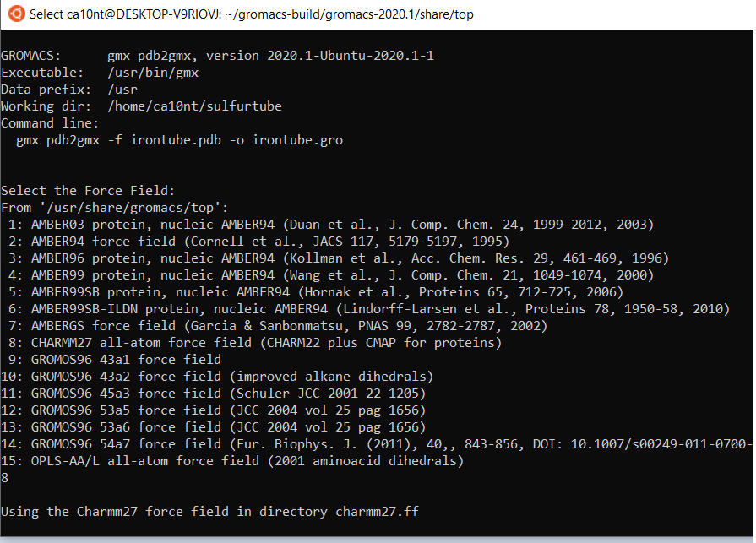This screenshot has width=756, height=543.
Task: Click option 6: AMBER99SB-ILDN line
Action: click(369, 309)
